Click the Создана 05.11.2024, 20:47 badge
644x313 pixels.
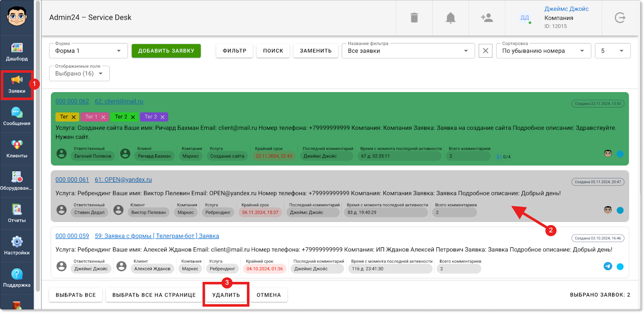click(x=598, y=182)
